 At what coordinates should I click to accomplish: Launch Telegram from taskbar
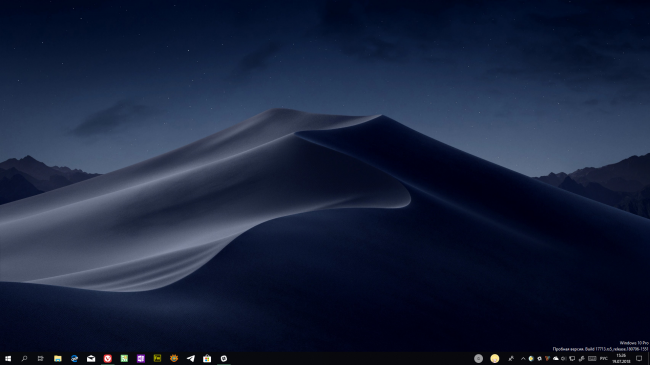click(x=190, y=358)
